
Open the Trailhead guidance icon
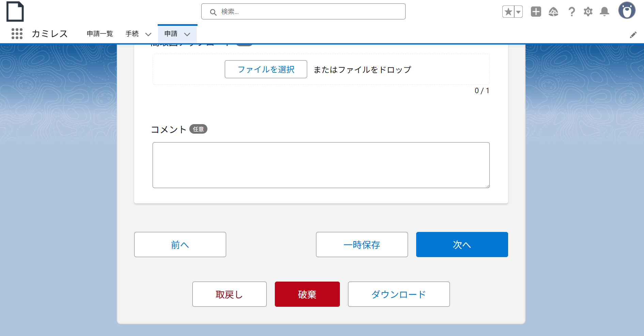[x=553, y=12]
